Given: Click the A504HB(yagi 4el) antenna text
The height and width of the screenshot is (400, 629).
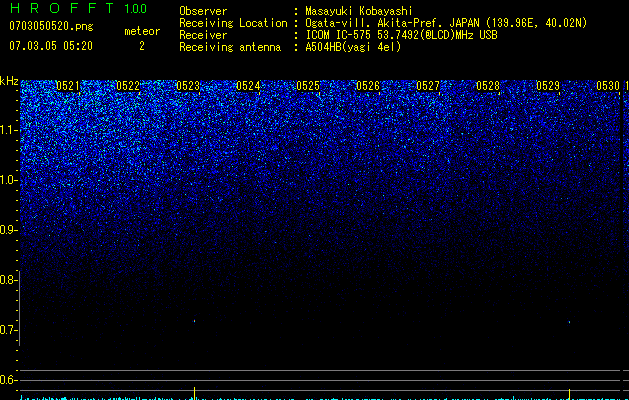Looking at the screenshot, I should click(353, 47).
